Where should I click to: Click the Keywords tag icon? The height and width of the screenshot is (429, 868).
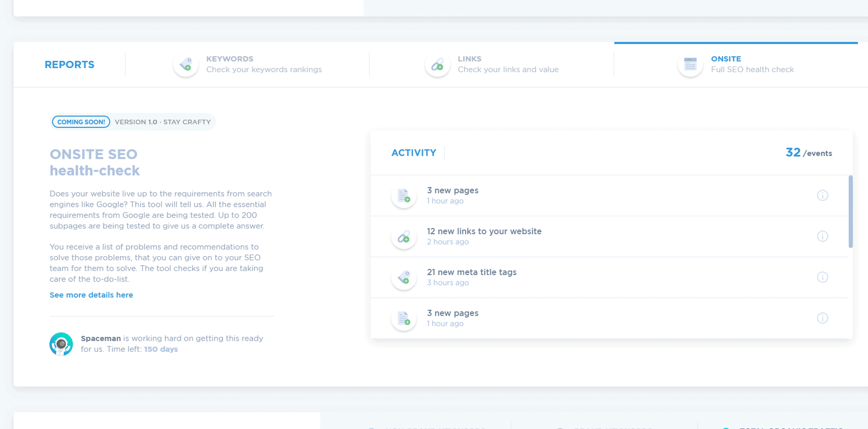click(186, 64)
